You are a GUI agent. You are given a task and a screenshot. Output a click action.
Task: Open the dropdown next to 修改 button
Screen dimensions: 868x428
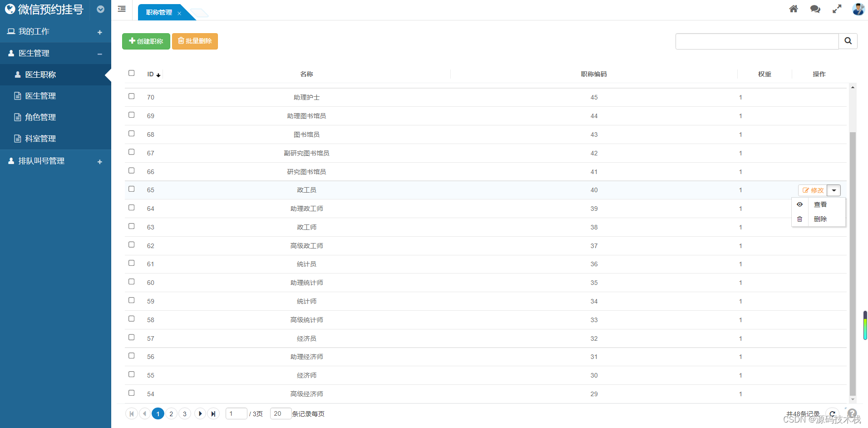click(x=834, y=190)
